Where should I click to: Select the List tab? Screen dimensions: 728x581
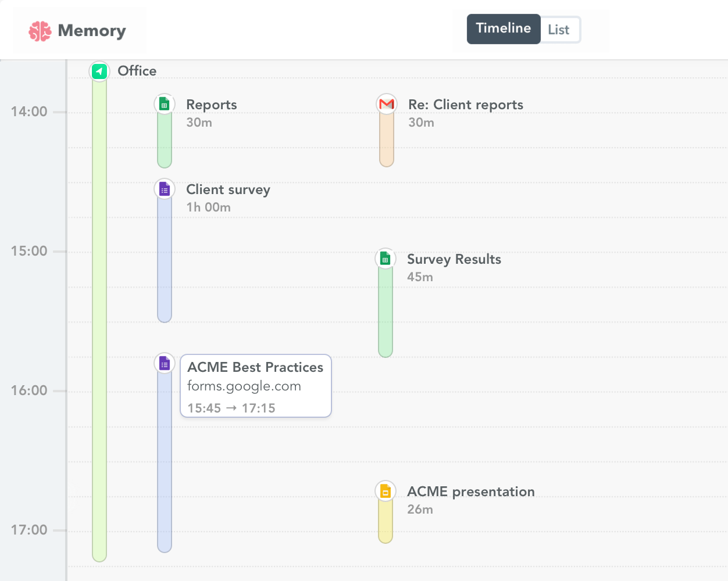point(559,28)
